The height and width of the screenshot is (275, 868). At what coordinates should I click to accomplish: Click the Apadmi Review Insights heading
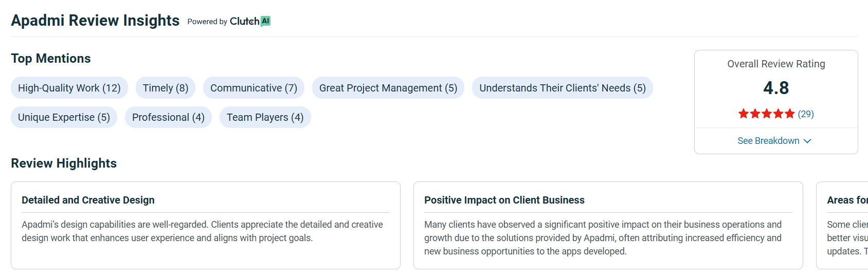[95, 21]
